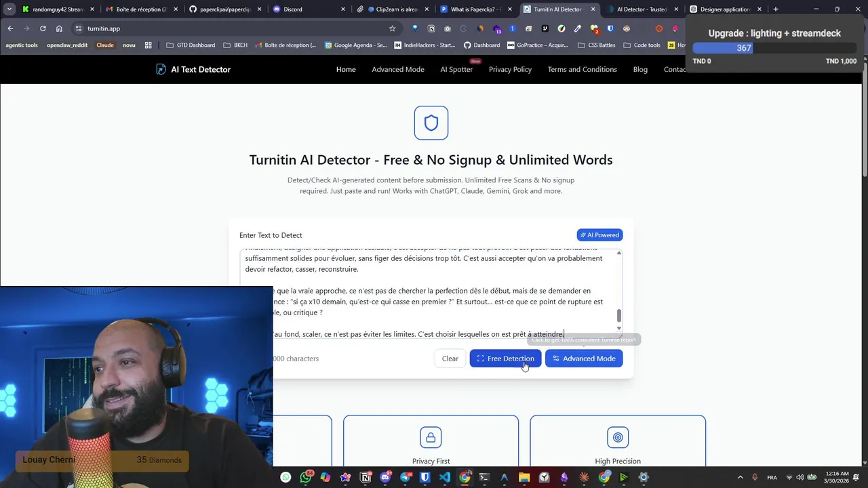Open Advanced Mode in the navigation bar
The width and height of the screenshot is (868, 488).
coord(398,69)
